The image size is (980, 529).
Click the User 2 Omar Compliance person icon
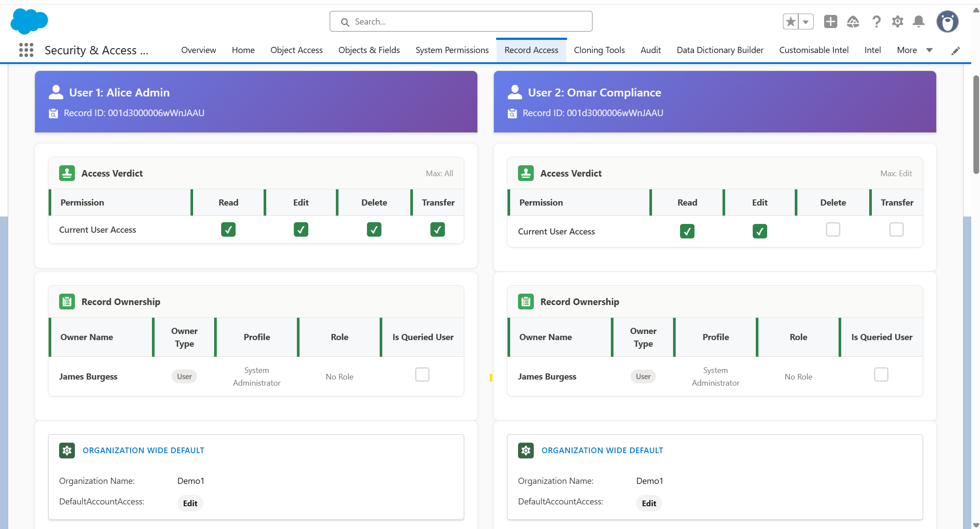click(515, 92)
